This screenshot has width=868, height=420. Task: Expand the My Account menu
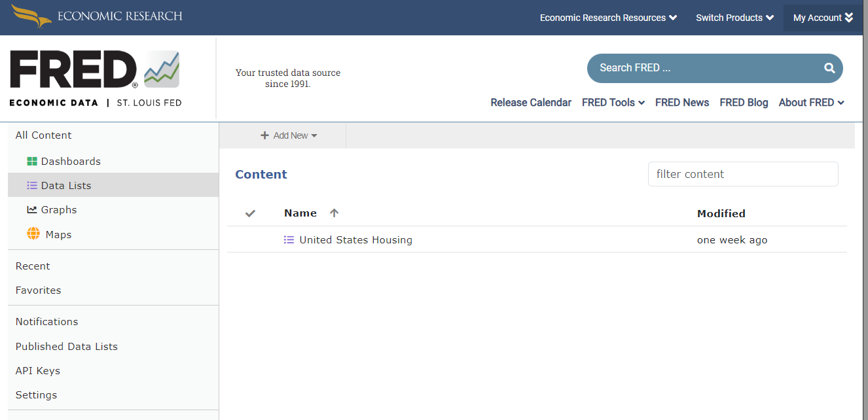coord(823,18)
